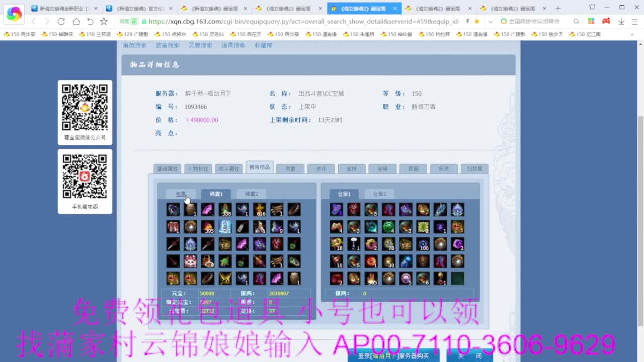
Task: Click the price ¥490000.00 text
Action: [202, 120]
